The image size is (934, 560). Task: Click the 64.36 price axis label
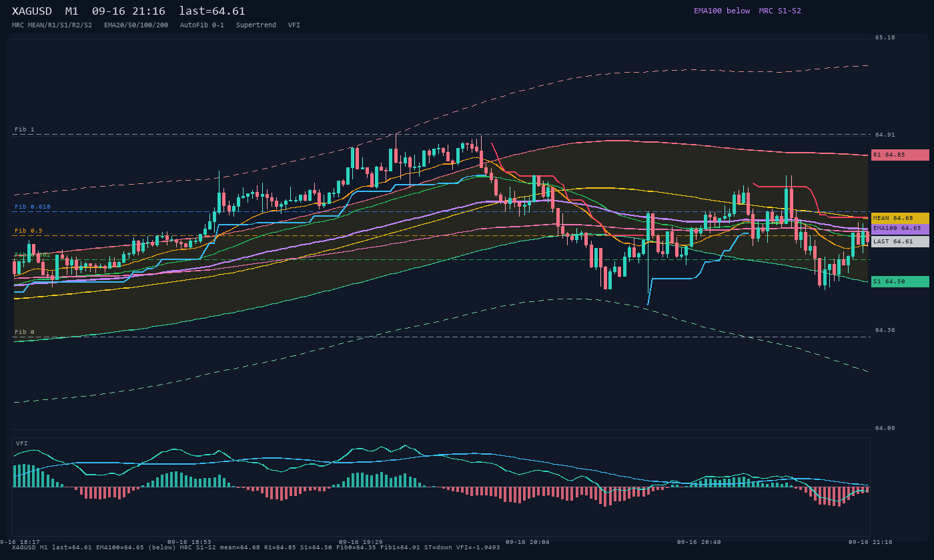(x=885, y=330)
